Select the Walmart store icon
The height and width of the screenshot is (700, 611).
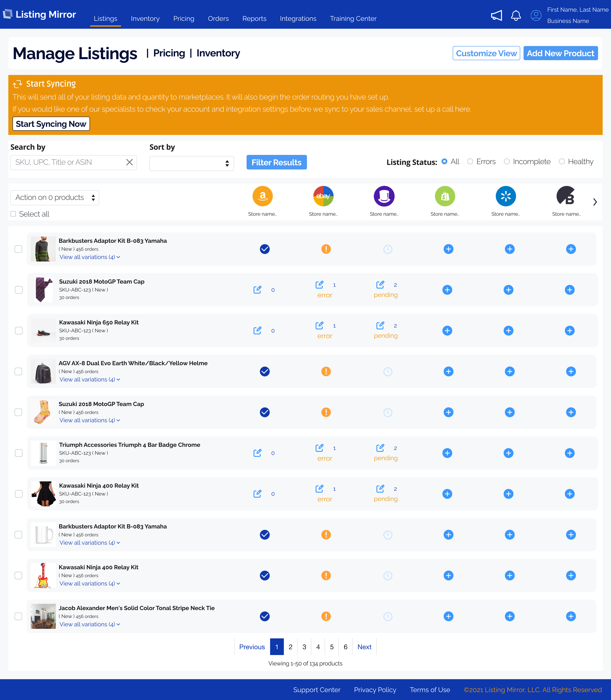pos(506,196)
